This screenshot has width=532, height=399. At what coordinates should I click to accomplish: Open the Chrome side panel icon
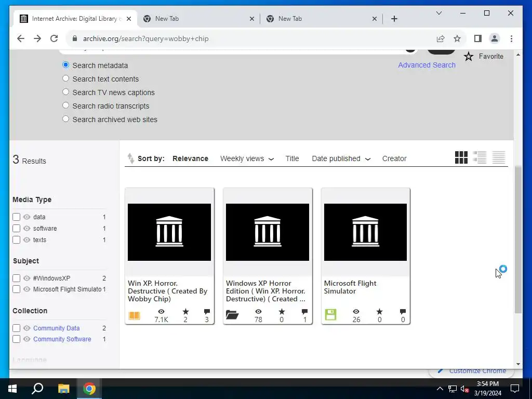pos(478,38)
